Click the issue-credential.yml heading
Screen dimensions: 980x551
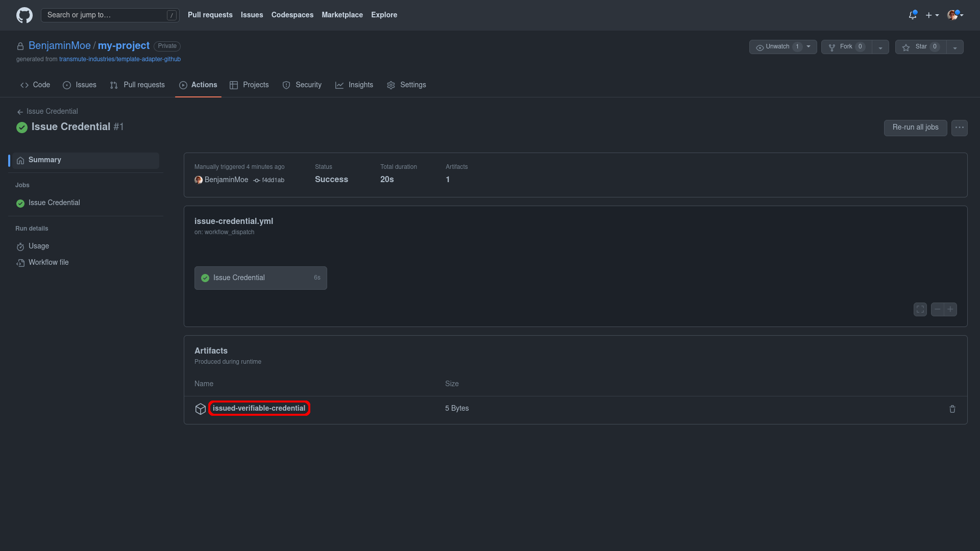(x=234, y=221)
